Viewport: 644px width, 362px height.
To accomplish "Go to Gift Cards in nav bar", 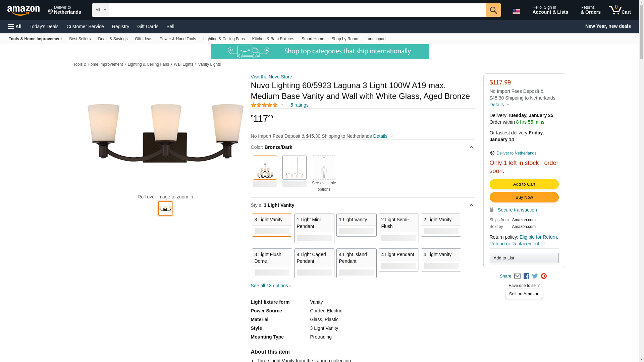I will tap(148, 26).
